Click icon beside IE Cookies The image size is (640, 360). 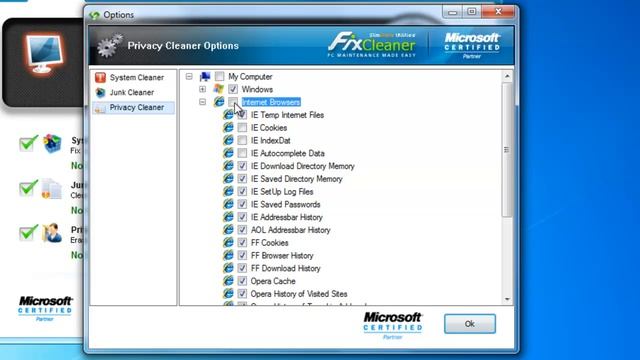[229, 127]
